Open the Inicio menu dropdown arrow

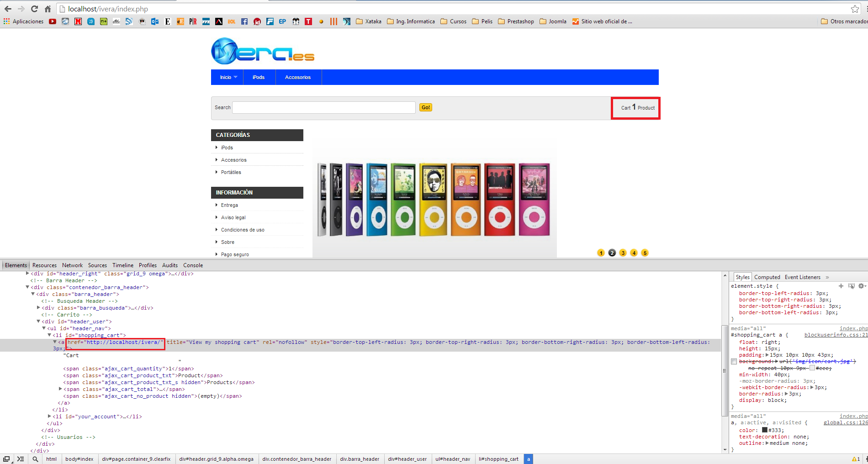(x=236, y=77)
